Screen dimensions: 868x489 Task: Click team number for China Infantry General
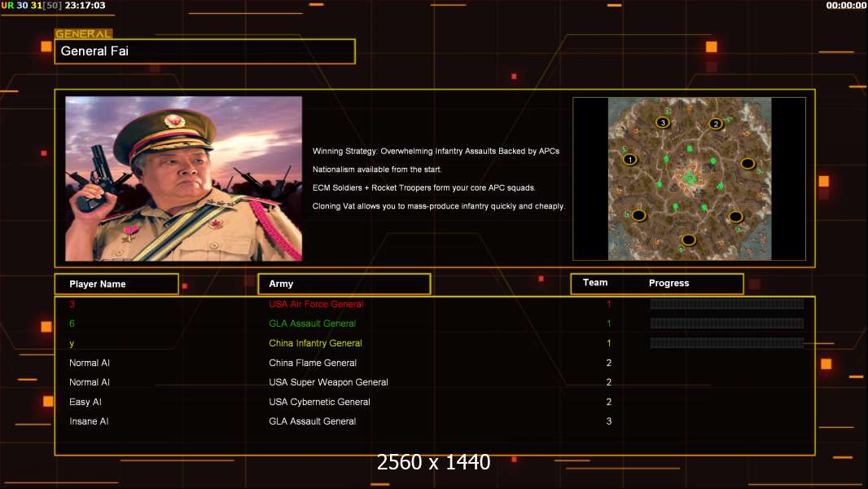(609, 343)
